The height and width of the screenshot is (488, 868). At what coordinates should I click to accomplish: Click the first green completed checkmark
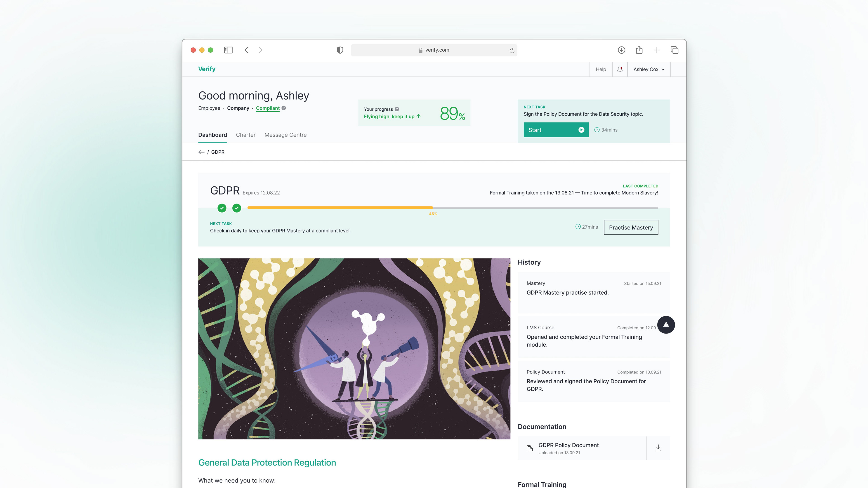point(222,208)
